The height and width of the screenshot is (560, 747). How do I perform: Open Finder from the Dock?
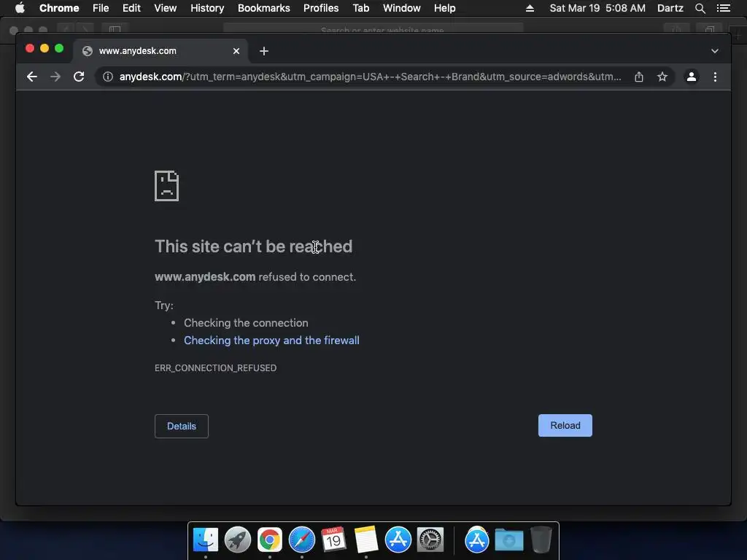click(206, 540)
